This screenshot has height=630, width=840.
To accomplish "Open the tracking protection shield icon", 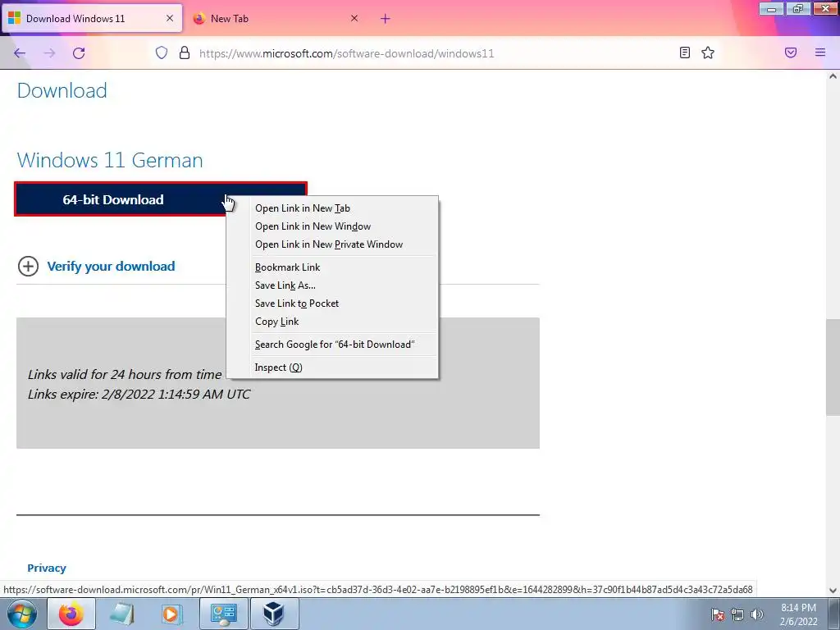I will click(162, 52).
